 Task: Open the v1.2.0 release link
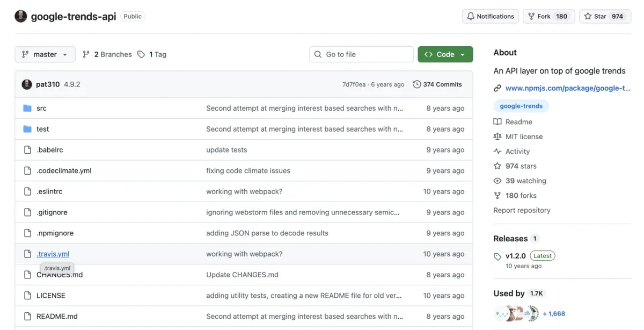click(516, 256)
